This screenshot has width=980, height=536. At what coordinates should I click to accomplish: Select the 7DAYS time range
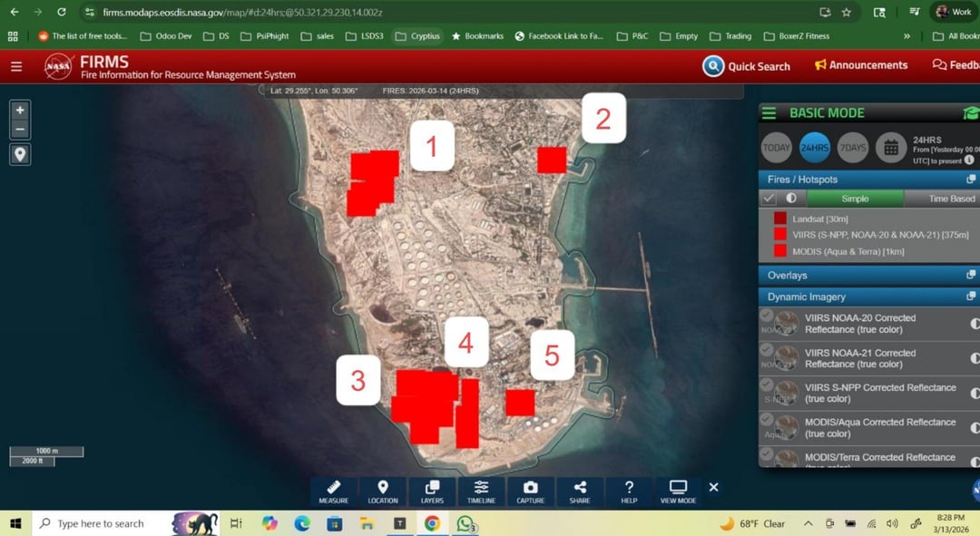point(852,147)
